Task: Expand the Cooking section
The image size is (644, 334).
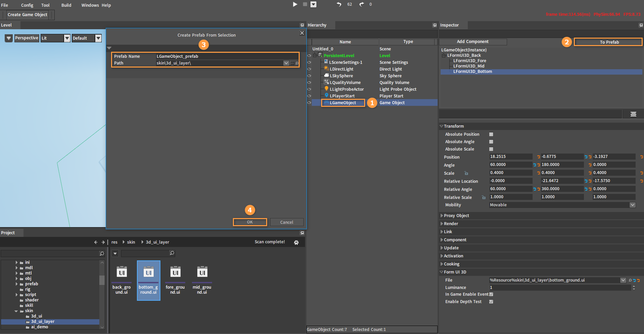Action: tap(442, 264)
